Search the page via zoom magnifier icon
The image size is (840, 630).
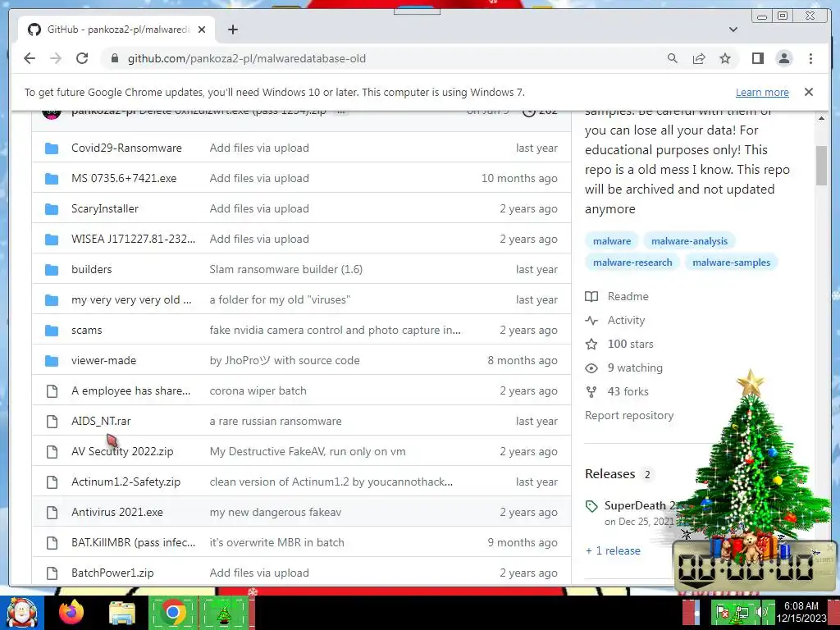click(x=673, y=58)
